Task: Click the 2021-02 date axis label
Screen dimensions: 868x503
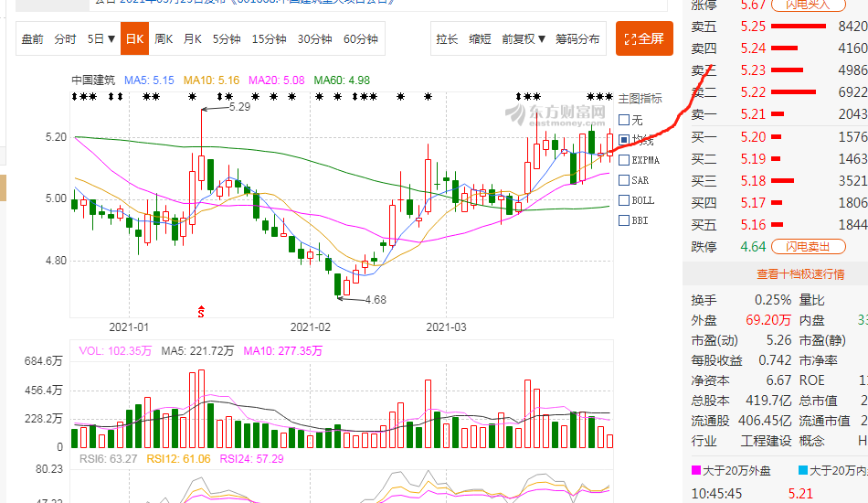Action: [310, 327]
